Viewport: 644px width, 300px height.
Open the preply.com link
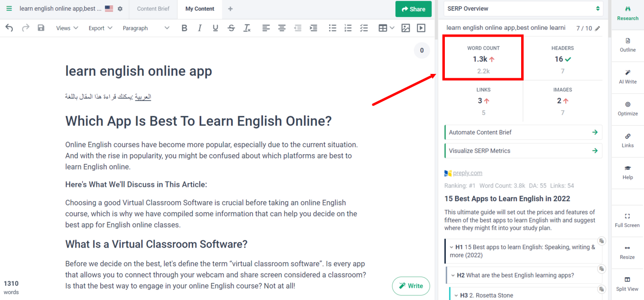point(467,173)
